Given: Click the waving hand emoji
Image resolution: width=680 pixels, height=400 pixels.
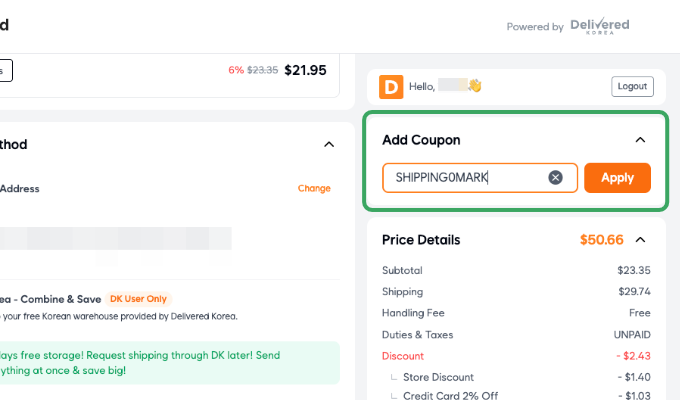Looking at the screenshot, I should point(475,86).
